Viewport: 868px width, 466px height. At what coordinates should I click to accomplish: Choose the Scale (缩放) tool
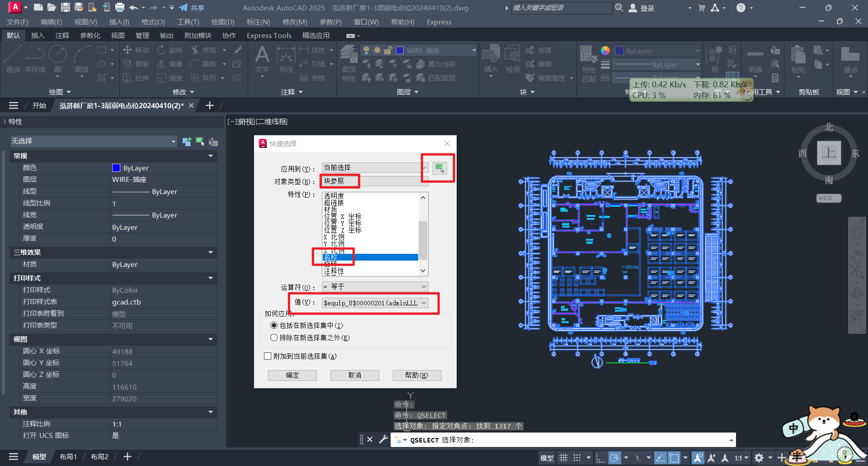170,78
